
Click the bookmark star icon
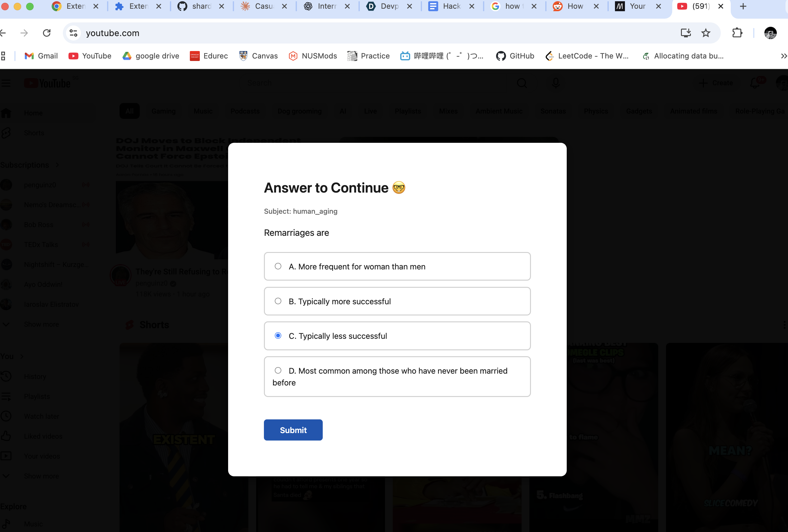(706, 33)
